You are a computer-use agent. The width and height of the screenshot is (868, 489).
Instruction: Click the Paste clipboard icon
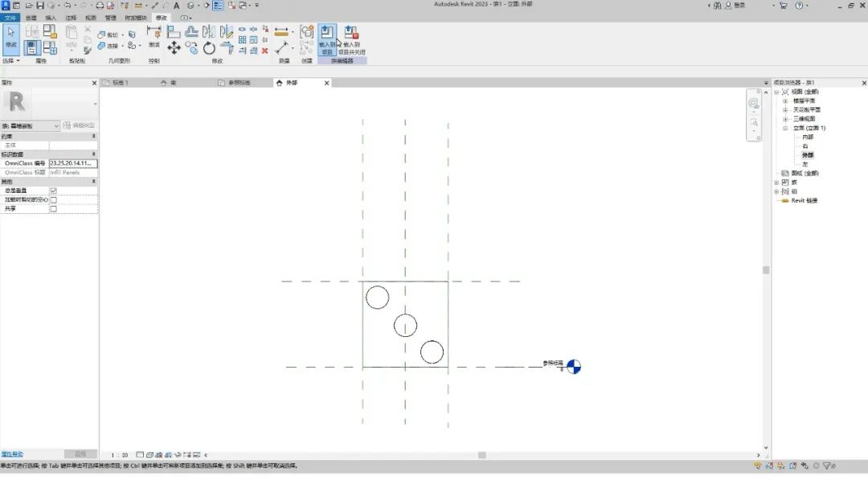[72, 32]
